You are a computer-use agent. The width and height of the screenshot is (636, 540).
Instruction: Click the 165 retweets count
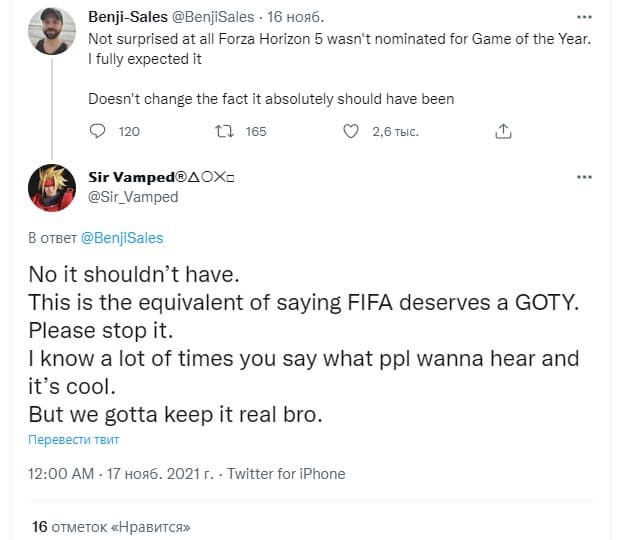point(256,131)
